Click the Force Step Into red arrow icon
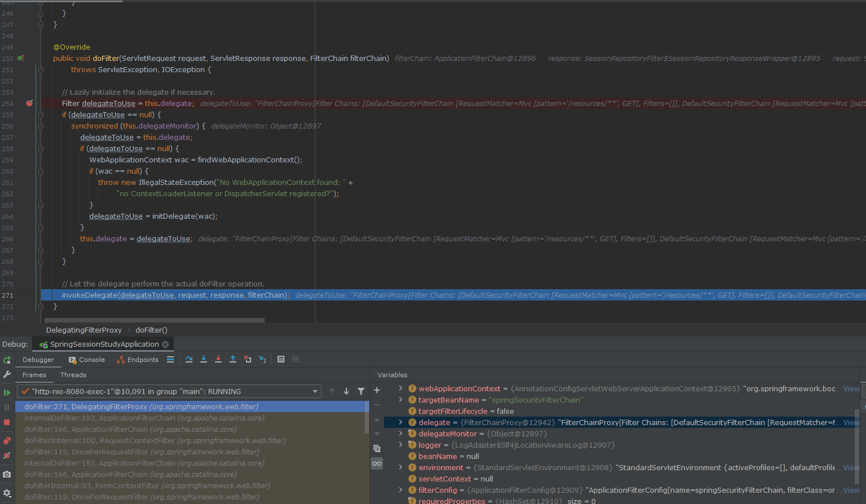The image size is (866, 504). (218, 359)
